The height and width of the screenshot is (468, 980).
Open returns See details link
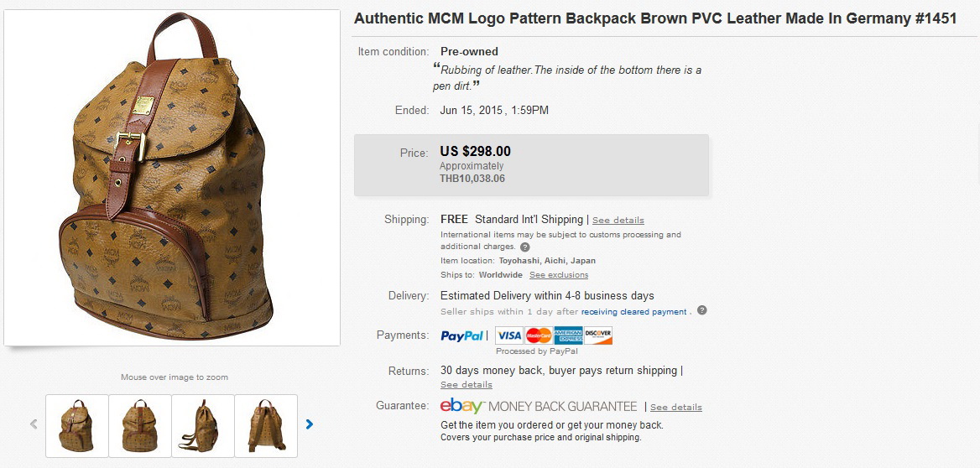[467, 385]
